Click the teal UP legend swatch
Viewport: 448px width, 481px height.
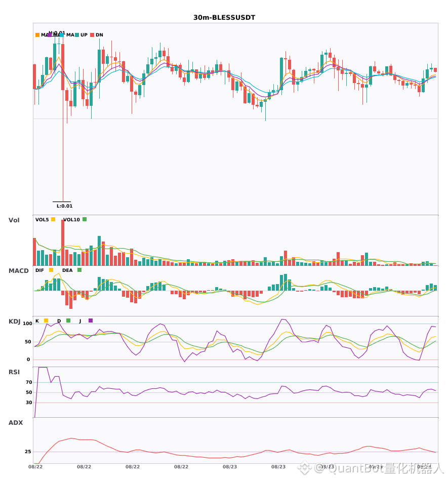click(x=77, y=35)
